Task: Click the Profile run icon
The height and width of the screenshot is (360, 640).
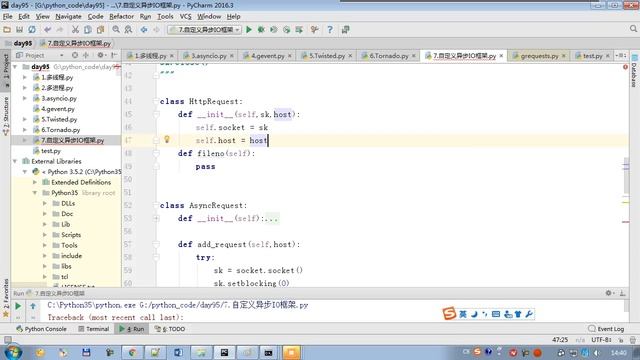Action: (287, 30)
